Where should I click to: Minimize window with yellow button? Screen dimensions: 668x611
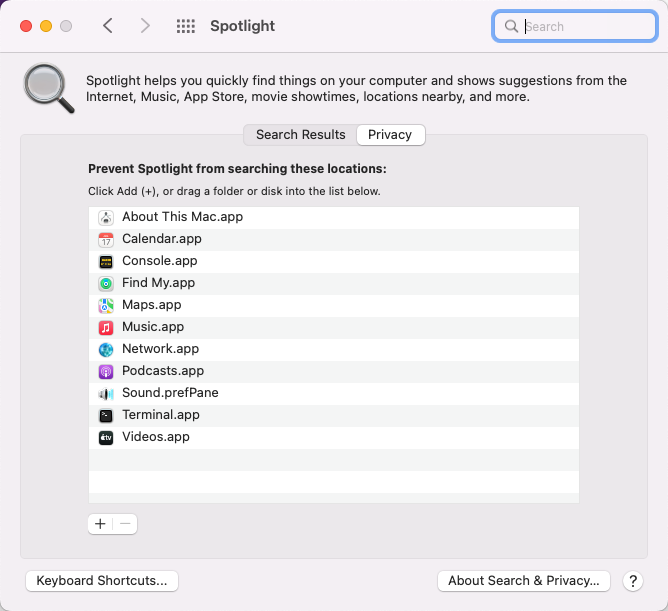coord(46,26)
